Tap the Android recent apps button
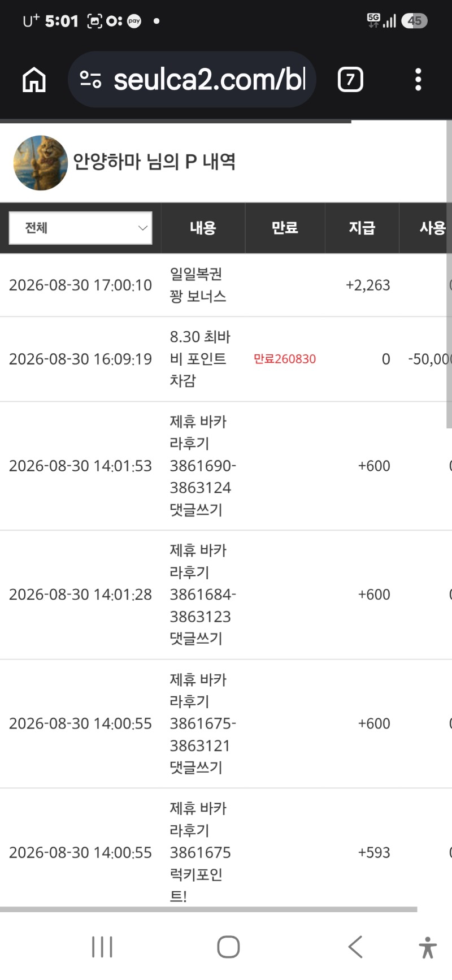 pyautogui.click(x=102, y=947)
